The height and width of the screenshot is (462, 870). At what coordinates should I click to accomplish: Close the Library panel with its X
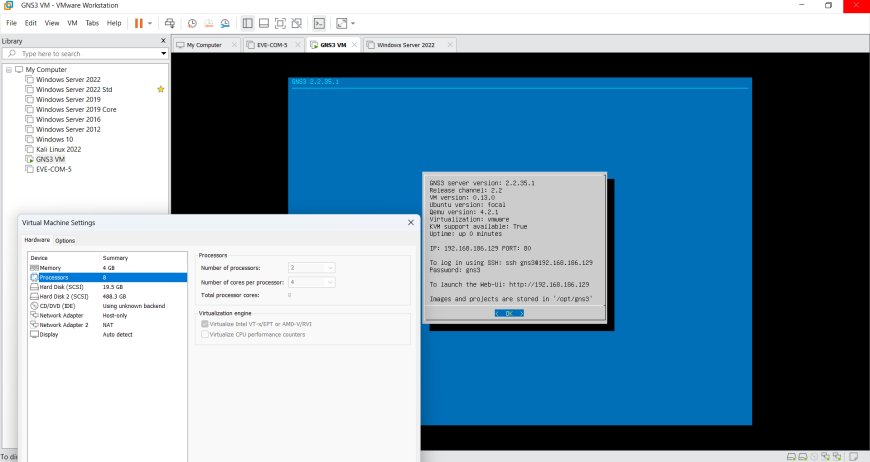tap(163, 40)
